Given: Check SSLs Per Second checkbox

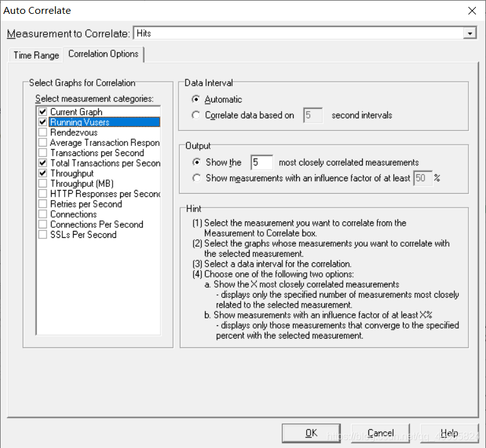Looking at the screenshot, I should (43, 235).
